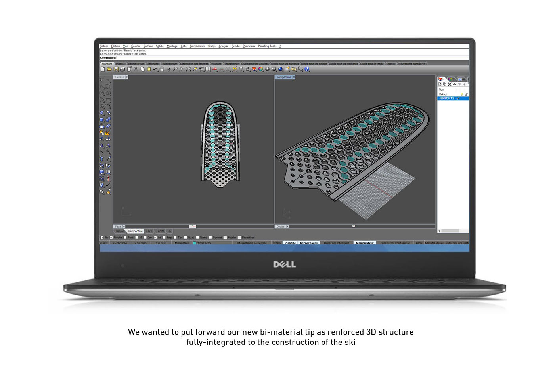Open the Dessus viewport menu arrow

126,77
